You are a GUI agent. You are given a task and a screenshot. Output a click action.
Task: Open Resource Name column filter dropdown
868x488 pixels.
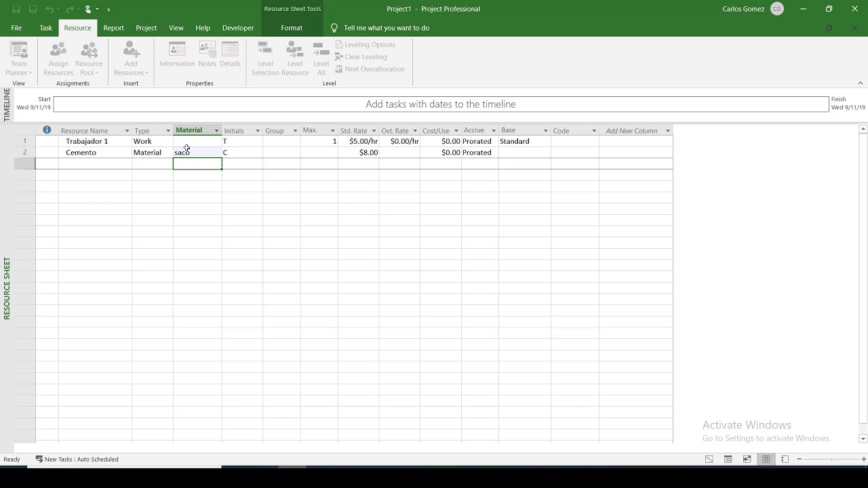click(127, 131)
